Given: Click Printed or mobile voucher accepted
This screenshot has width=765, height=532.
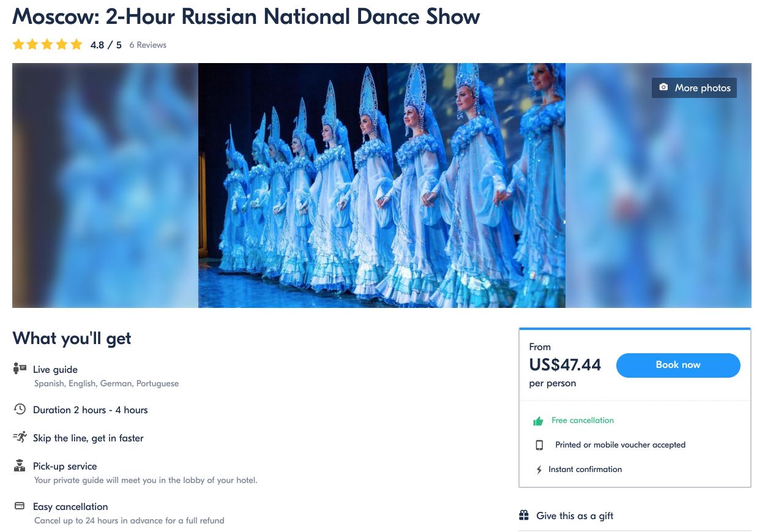Looking at the screenshot, I should (x=621, y=445).
